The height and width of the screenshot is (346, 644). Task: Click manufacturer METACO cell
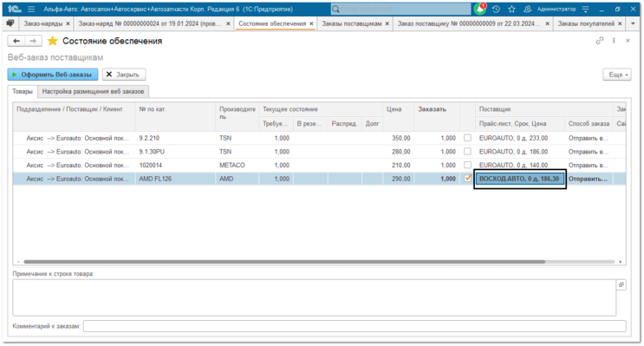tap(237, 165)
